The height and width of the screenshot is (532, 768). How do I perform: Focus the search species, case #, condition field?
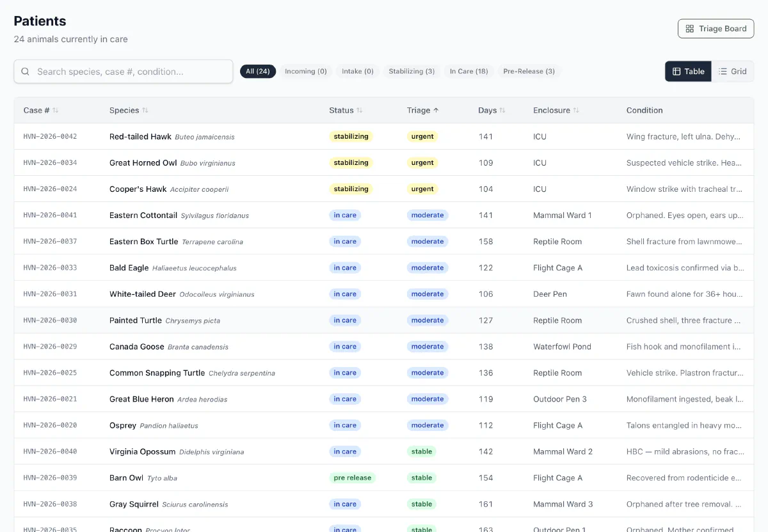[124, 72]
